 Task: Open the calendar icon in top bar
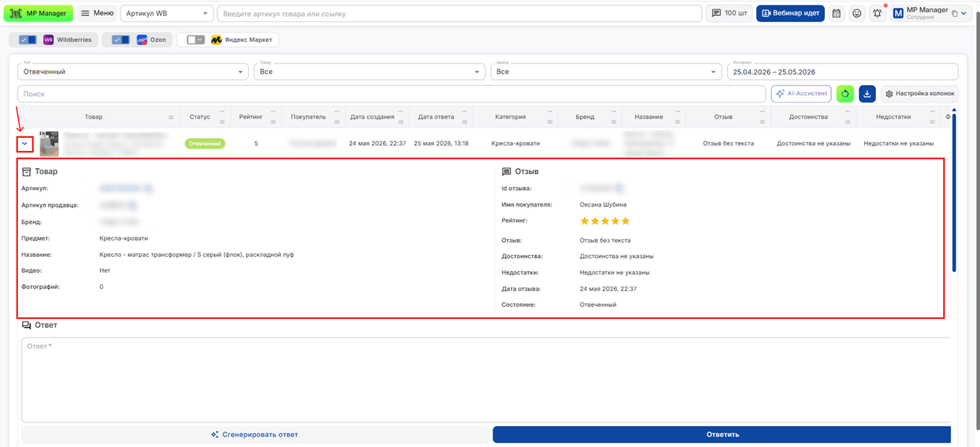836,13
